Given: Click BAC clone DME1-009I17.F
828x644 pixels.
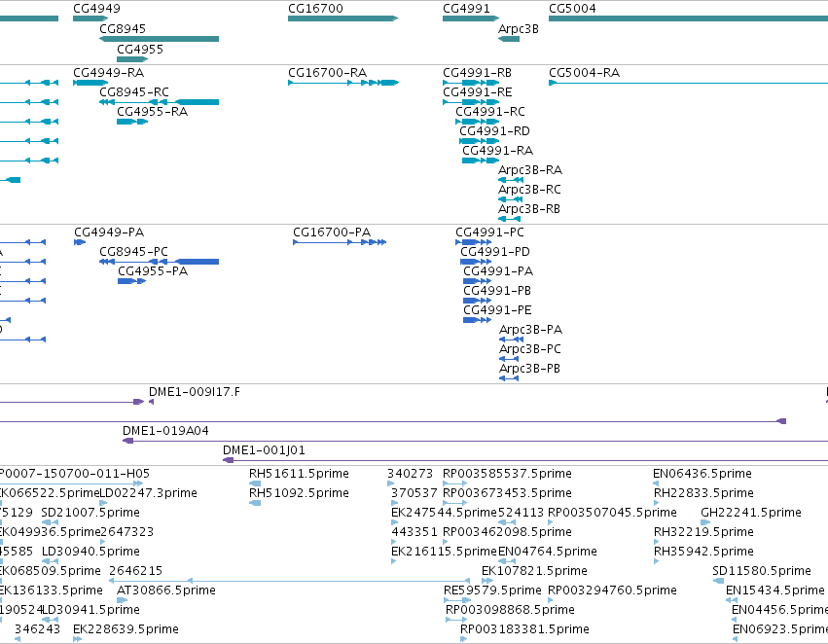Looking at the screenshot, I should point(195,392).
